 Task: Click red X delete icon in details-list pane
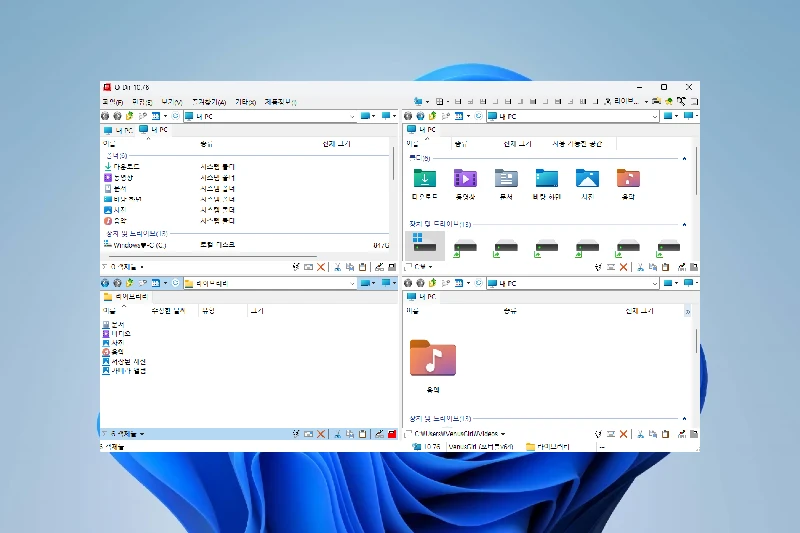coord(321,267)
